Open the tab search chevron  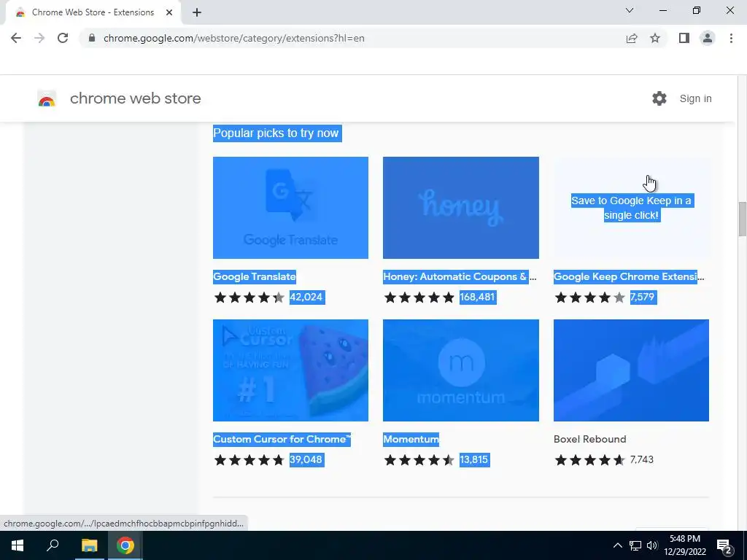point(630,10)
